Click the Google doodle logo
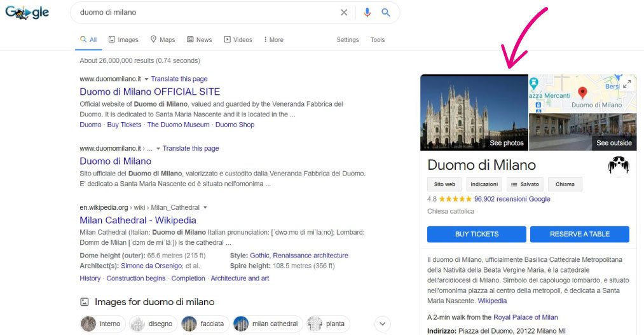The height and width of the screenshot is (335, 644). (27, 12)
